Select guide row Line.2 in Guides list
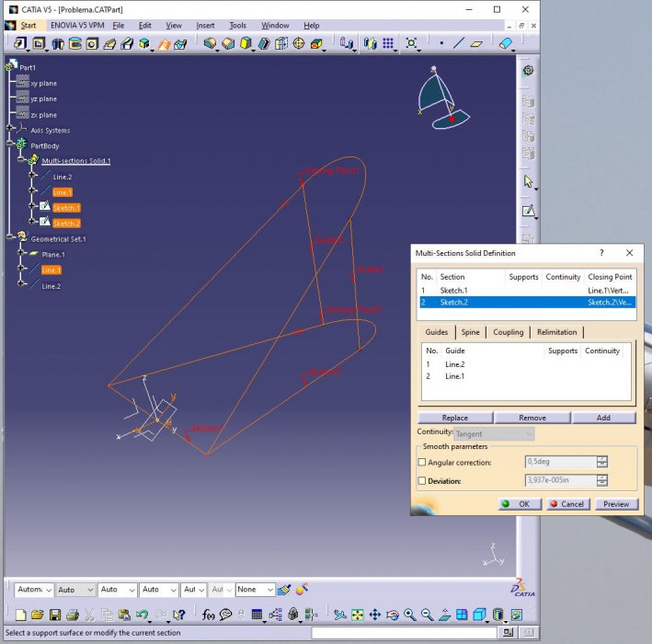The width and height of the screenshot is (652, 644). 526,364
